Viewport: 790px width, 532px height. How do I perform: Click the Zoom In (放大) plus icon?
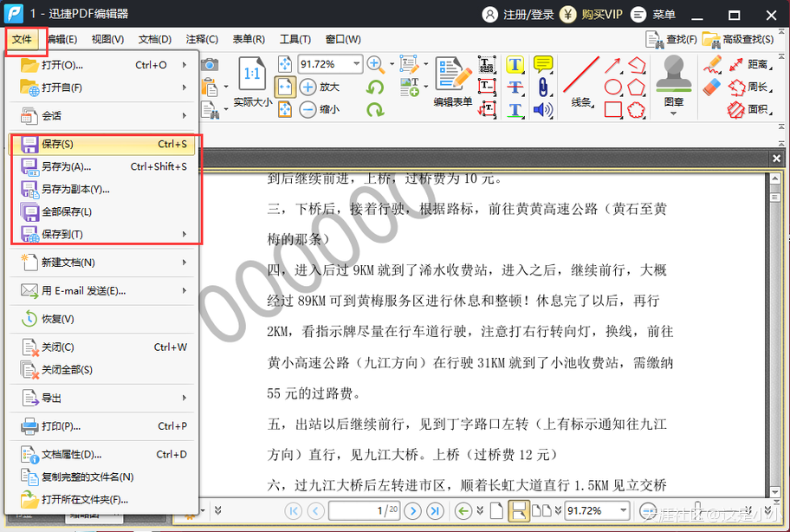tap(308, 88)
